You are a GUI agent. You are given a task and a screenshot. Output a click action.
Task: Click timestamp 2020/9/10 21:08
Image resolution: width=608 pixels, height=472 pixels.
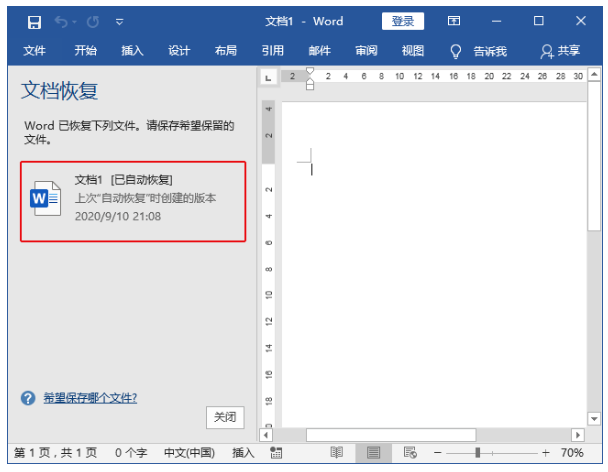(118, 216)
